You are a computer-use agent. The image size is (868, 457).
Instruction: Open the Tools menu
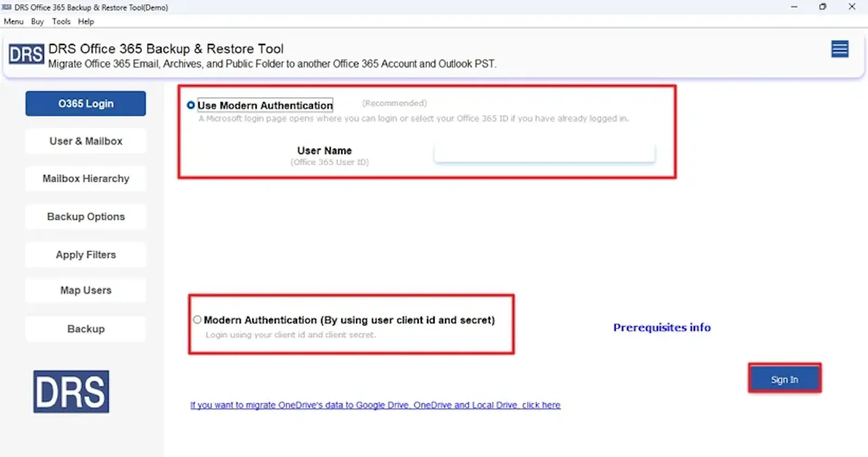61,22
